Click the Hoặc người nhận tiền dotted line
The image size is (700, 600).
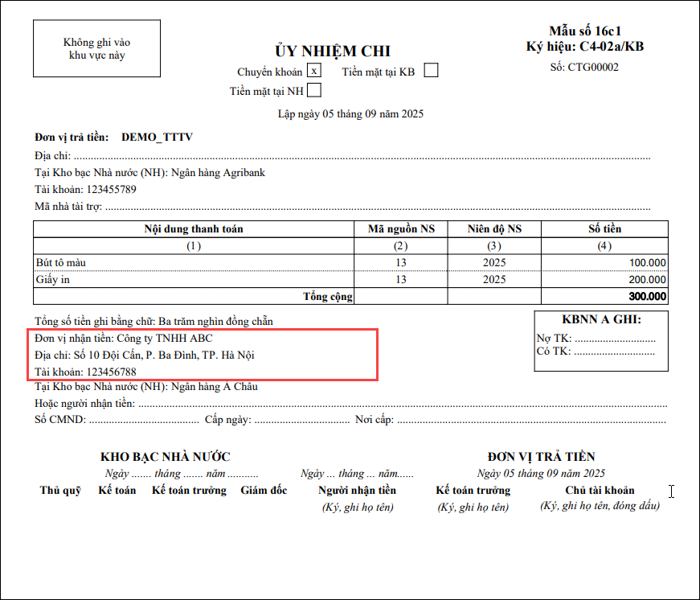[x=403, y=405]
